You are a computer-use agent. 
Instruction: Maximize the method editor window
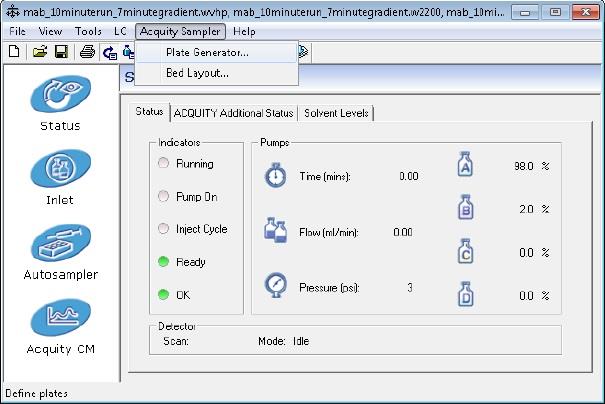click(555, 12)
